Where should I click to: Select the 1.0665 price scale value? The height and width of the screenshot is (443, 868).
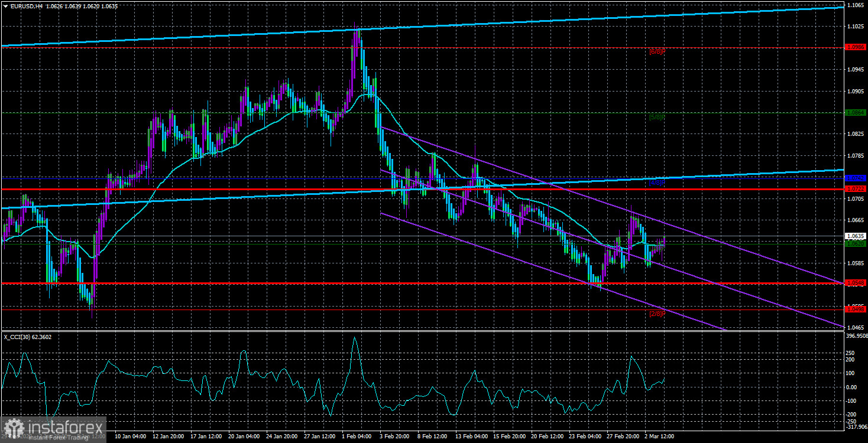pos(855,220)
